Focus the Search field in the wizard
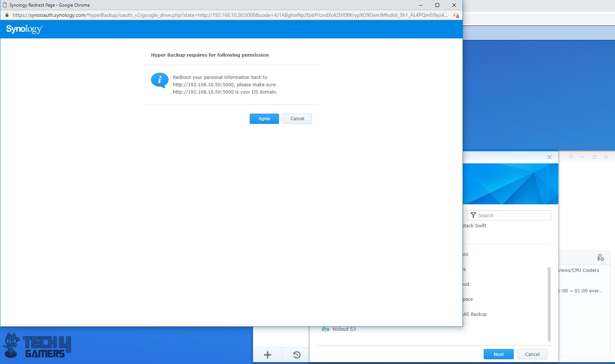Image resolution: width=615 pixels, height=364 pixels. click(x=509, y=215)
